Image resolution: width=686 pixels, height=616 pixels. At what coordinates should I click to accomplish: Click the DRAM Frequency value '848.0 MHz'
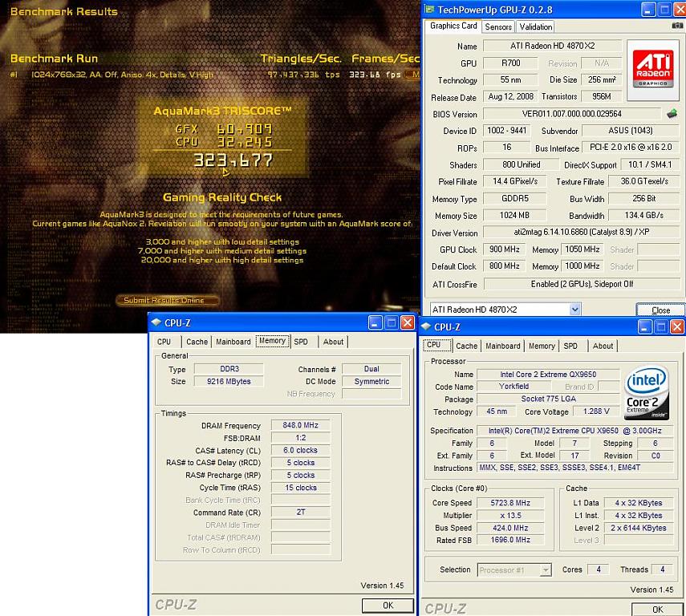(300, 425)
